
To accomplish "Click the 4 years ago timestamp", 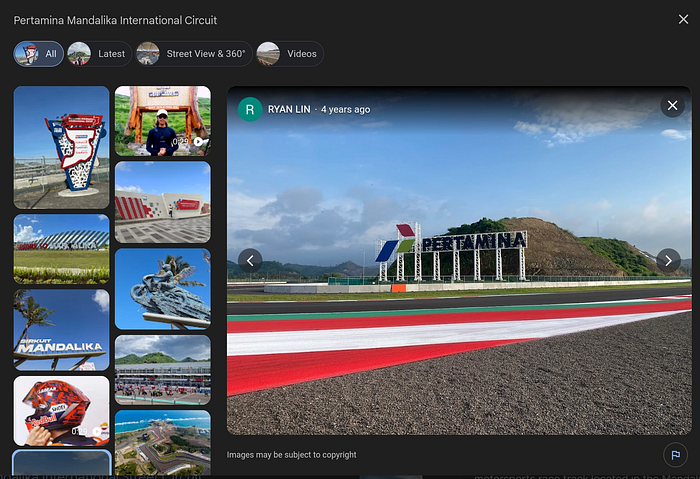I will point(346,109).
